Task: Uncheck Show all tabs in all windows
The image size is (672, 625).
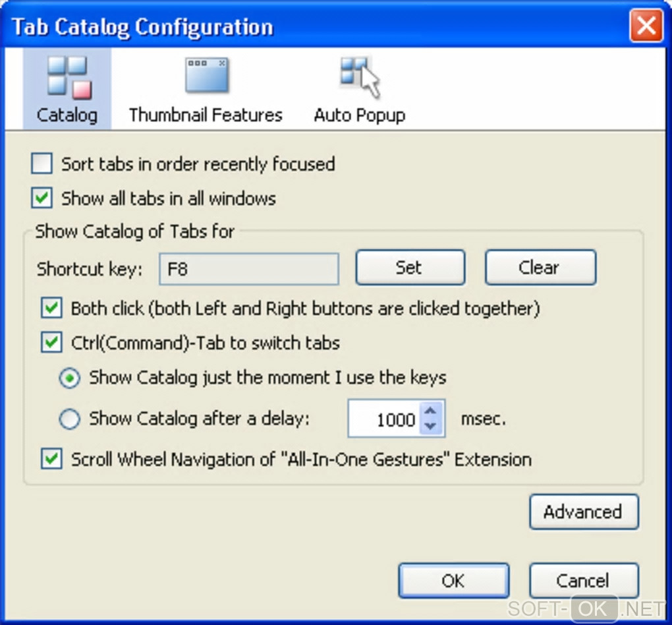Action: coord(42,198)
